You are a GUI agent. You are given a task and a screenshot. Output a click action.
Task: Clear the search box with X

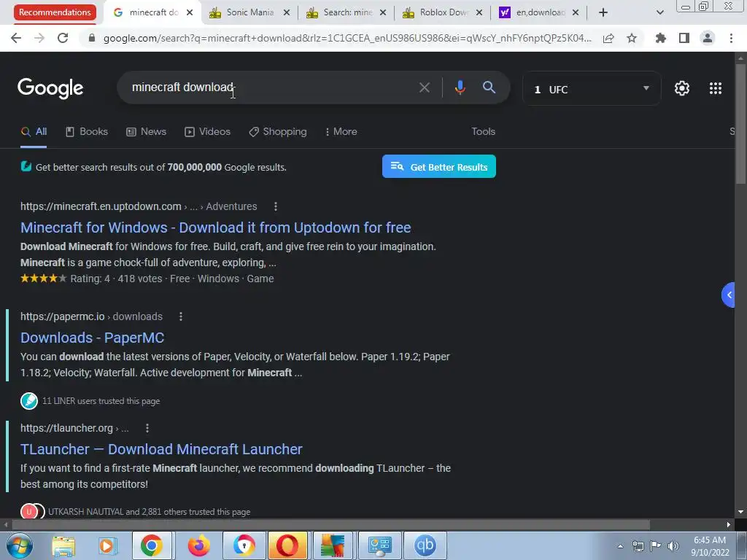[424, 87]
